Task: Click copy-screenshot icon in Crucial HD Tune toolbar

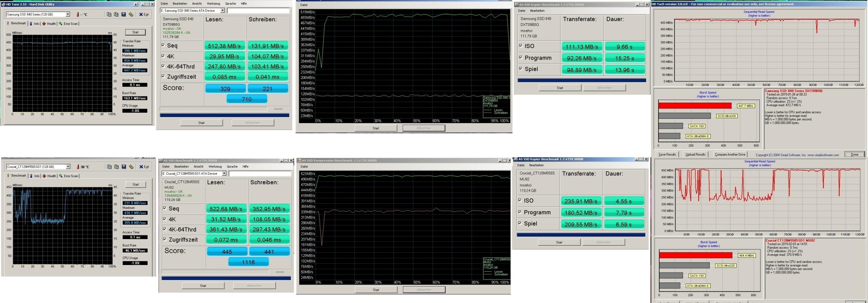Action: pyautogui.click(x=116, y=167)
